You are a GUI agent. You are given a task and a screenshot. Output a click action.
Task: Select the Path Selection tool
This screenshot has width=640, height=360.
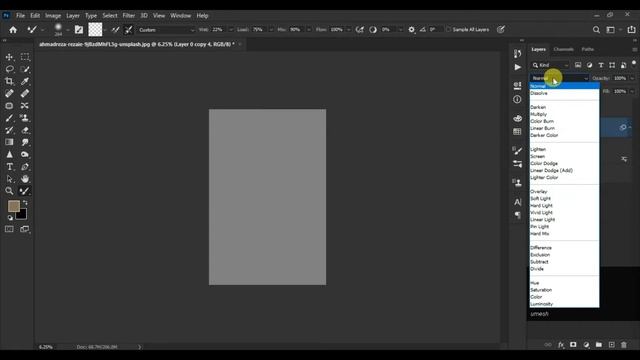pyautogui.click(x=9, y=179)
